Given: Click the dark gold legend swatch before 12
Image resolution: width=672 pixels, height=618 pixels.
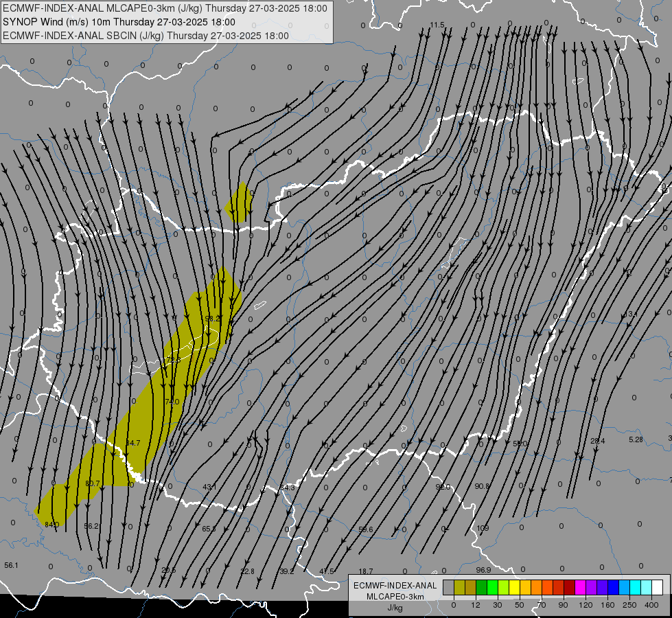Looking at the screenshot, I should [x=471, y=587].
